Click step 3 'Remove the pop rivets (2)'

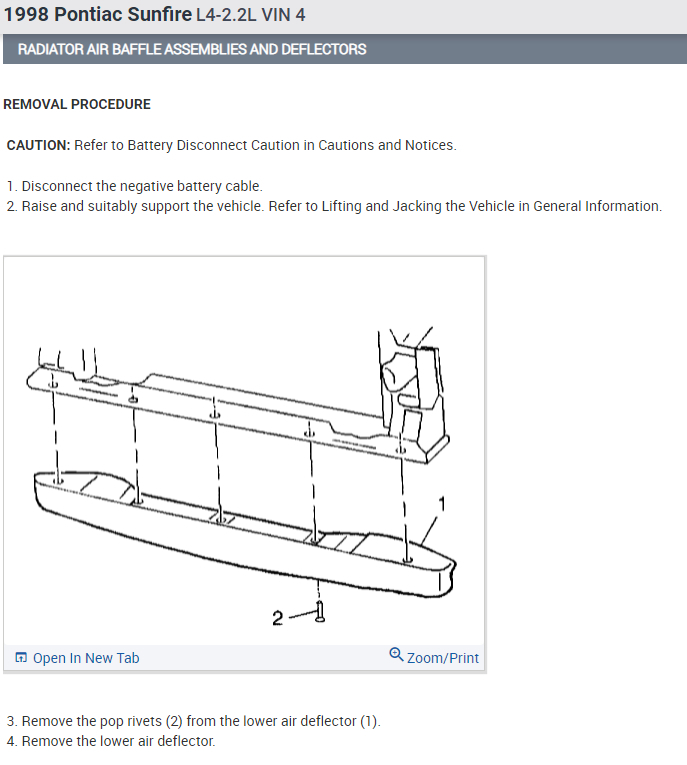(x=193, y=721)
